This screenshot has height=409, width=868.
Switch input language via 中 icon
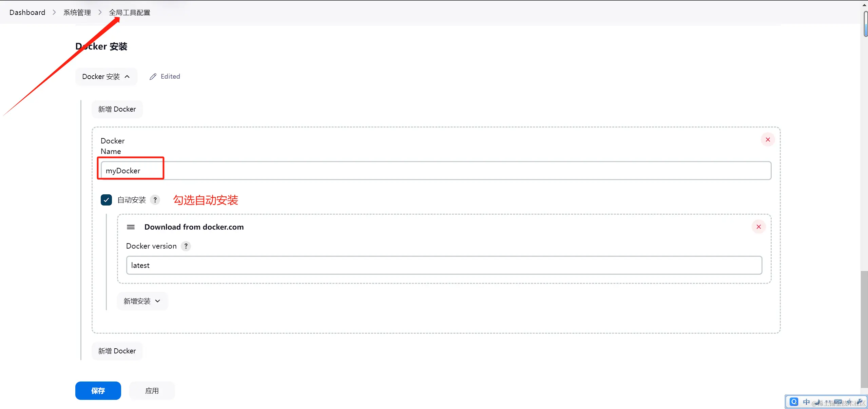(806, 402)
